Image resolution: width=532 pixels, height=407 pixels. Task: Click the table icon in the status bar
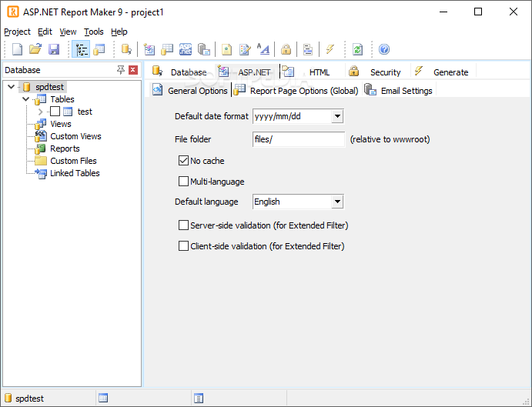tap(103, 398)
